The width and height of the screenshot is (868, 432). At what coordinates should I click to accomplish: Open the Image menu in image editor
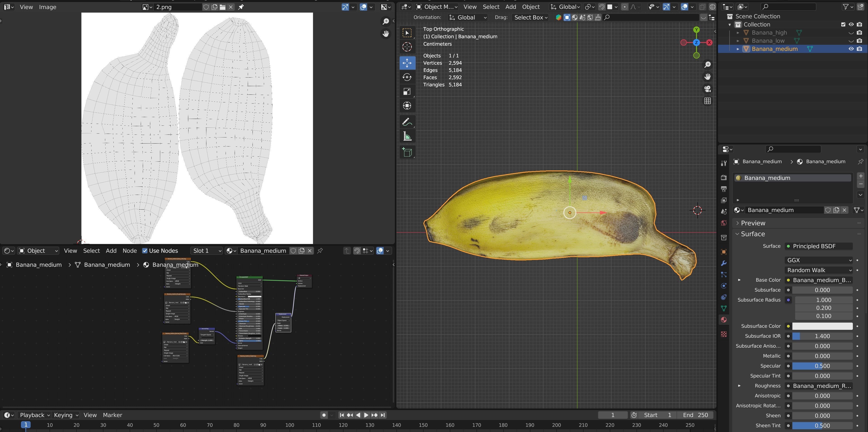[x=48, y=7]
